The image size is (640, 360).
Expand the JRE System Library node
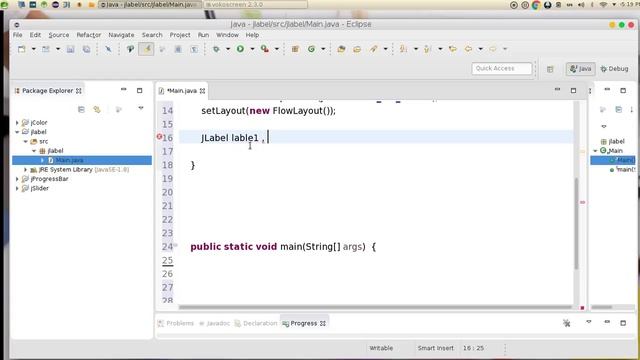pos(26,169)
